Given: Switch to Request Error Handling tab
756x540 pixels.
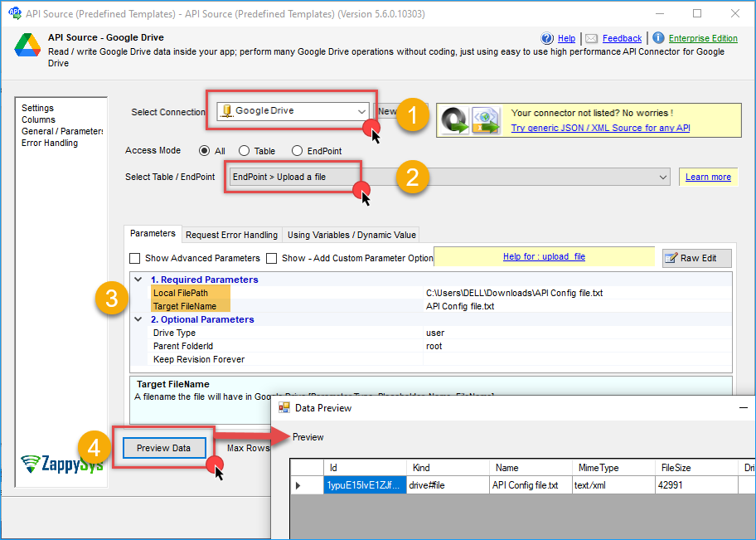Looking at the screenshot, I should click(x=231, y=235).
